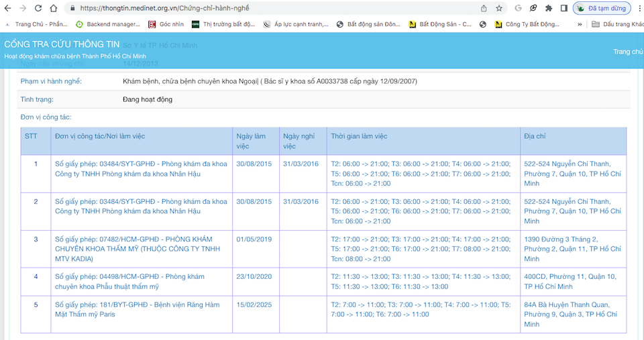Image resolution: width=644 pixels, height=340 pixels.
Task: Go to browser home page icon
Action: click(54, 8)
